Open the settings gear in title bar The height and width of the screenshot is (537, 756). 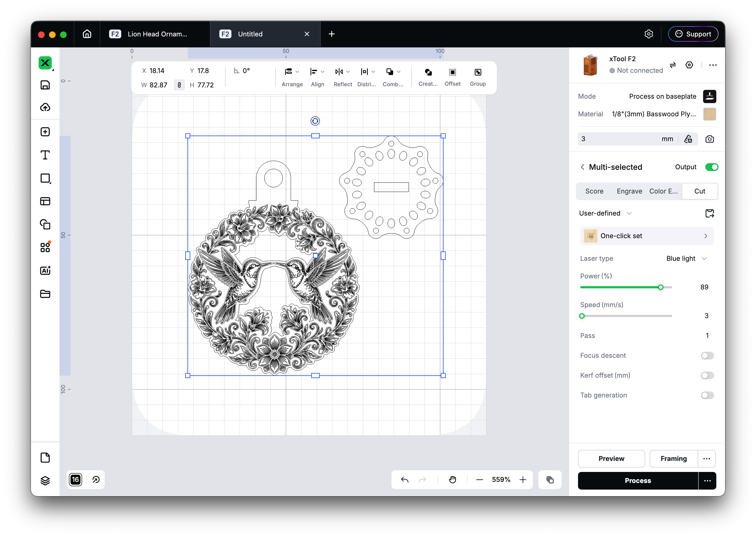(649, 34)
